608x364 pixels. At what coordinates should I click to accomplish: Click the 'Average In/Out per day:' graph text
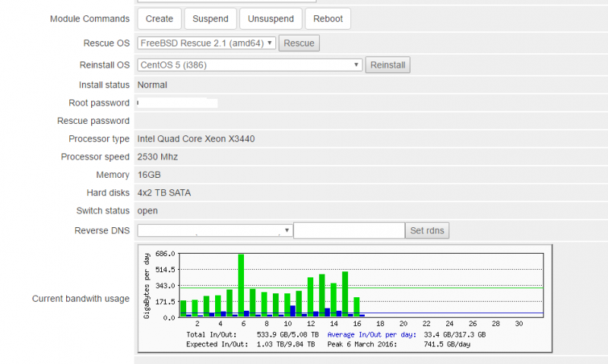coord(372,334)
